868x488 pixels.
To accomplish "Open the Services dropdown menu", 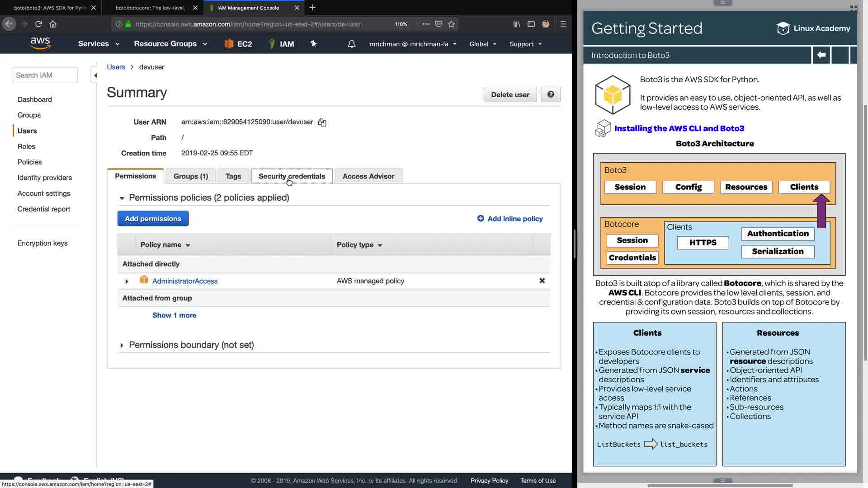I will click(98, 44).
